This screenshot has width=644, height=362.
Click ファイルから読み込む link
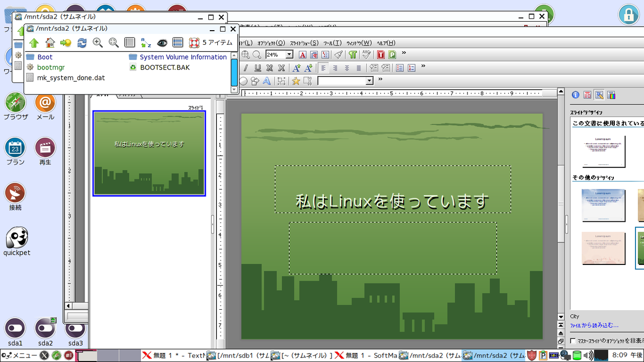[594, 325]
